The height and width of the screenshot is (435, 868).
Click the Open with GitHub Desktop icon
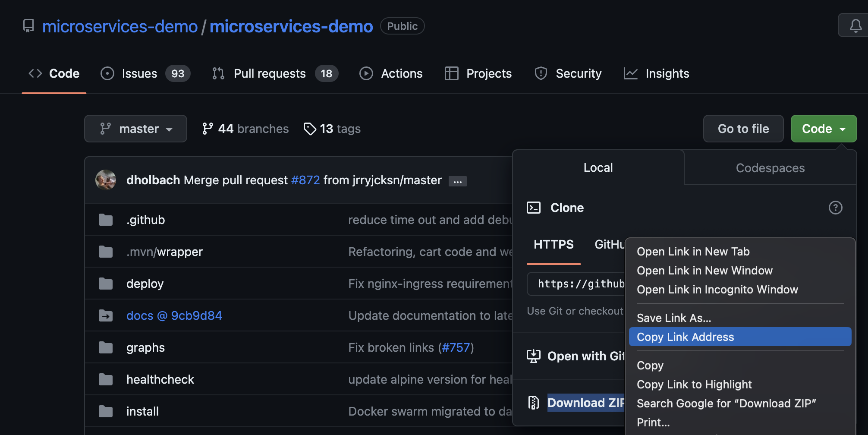tap(534, 356)
